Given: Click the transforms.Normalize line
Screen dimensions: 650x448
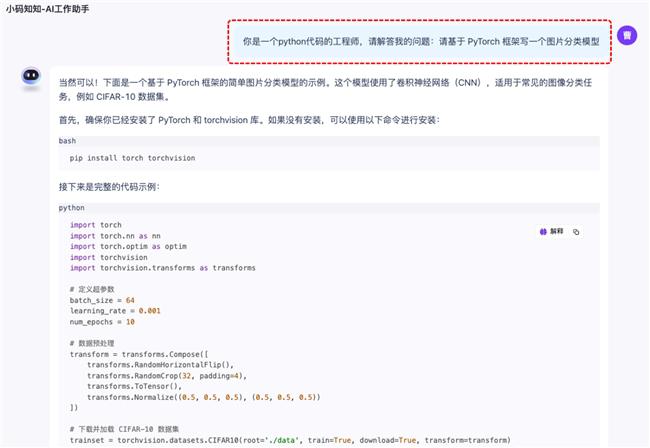Looking at the screenshot, I should click(x=204, y=397).
